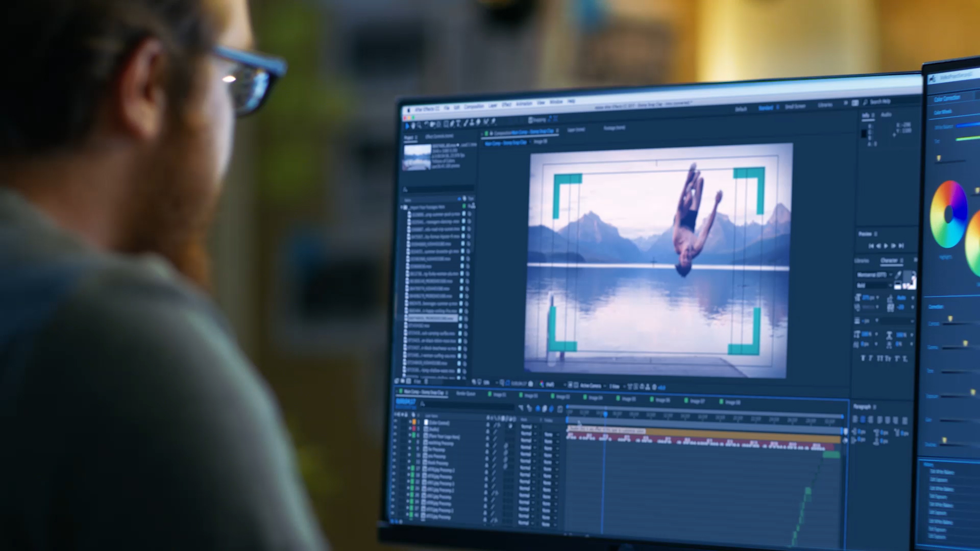Viewport: 980px width, 551px height.
Task: Jump to last frame in Preview panel
Action: pyautogui.click(x=901, y=246)
